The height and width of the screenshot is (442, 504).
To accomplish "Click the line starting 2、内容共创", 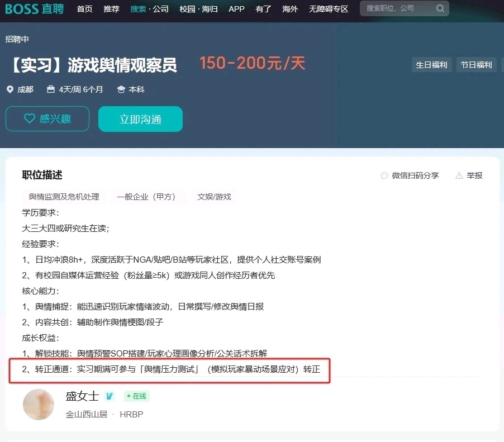I will 93,322.
